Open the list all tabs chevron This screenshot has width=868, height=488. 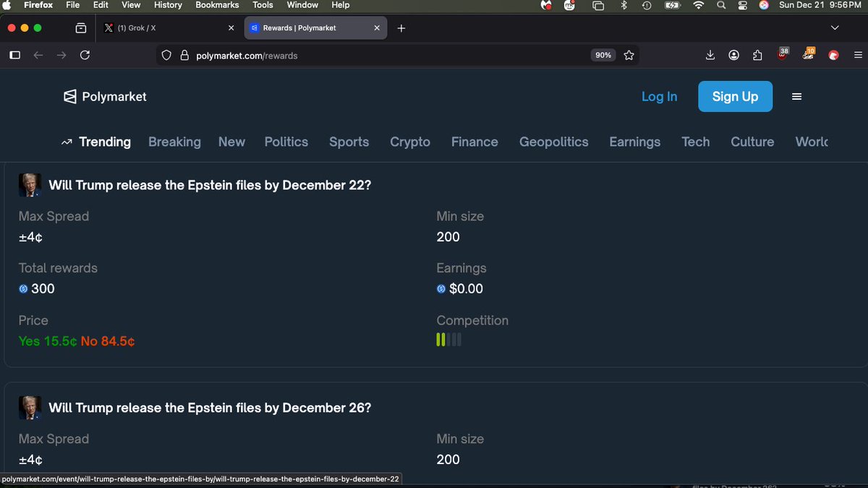835,28
